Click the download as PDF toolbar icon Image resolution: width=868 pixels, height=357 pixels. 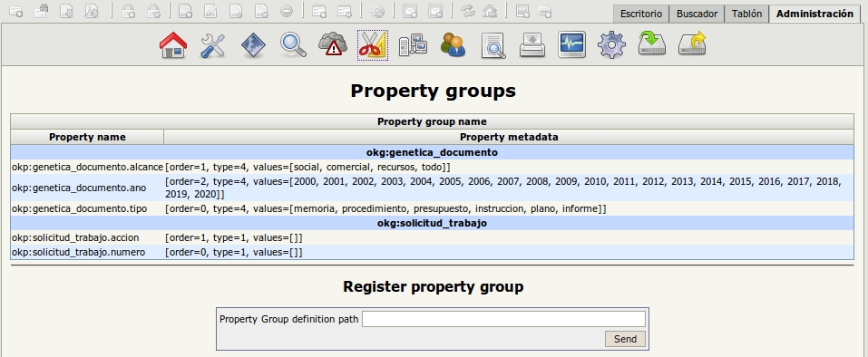point(92,11)
